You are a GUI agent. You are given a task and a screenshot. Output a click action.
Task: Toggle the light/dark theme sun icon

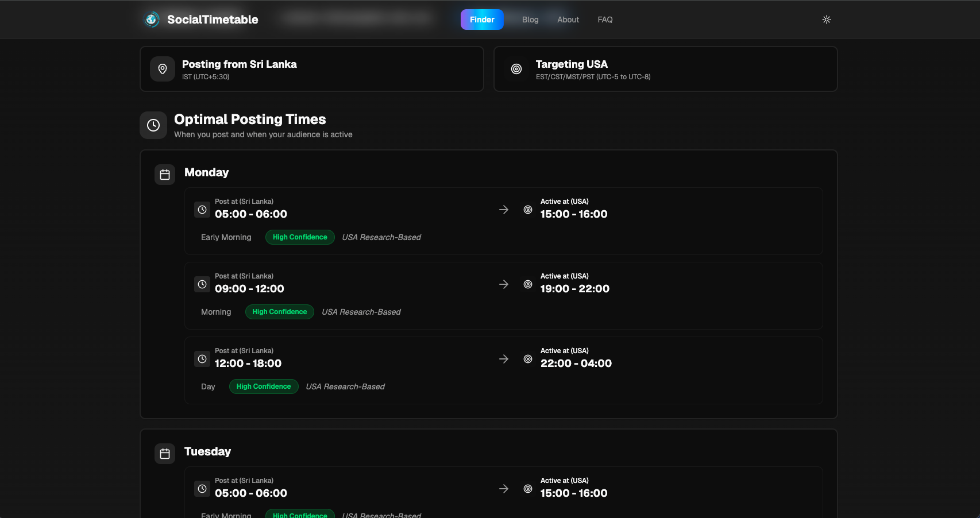(x=826, y=20)
